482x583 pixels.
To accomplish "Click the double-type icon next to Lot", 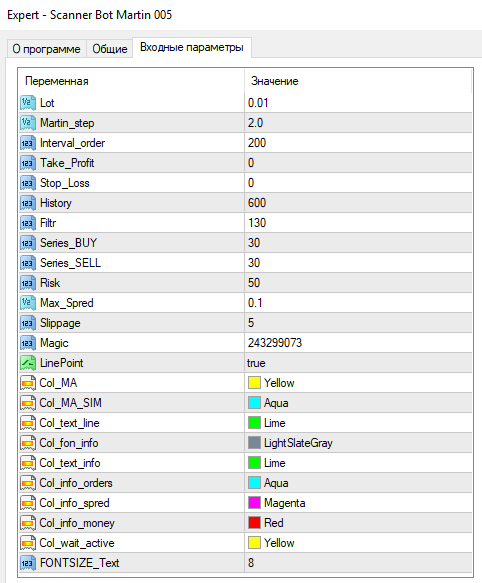I will 28,103.
